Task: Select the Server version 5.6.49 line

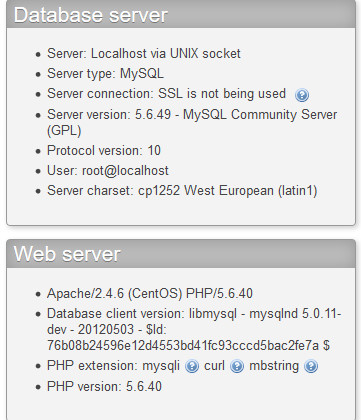Action: pyautogui.click(x=192, y=122)
